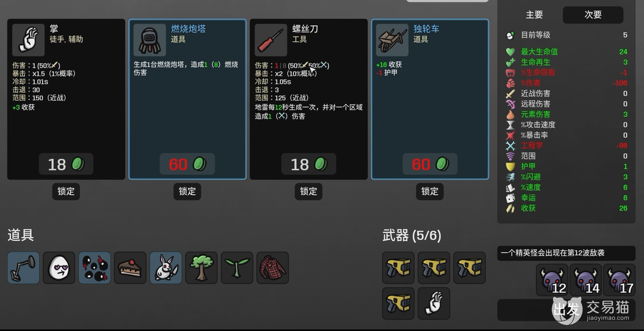Lock the 螺丝刀 screwdriver offer

tap(309, 191)
